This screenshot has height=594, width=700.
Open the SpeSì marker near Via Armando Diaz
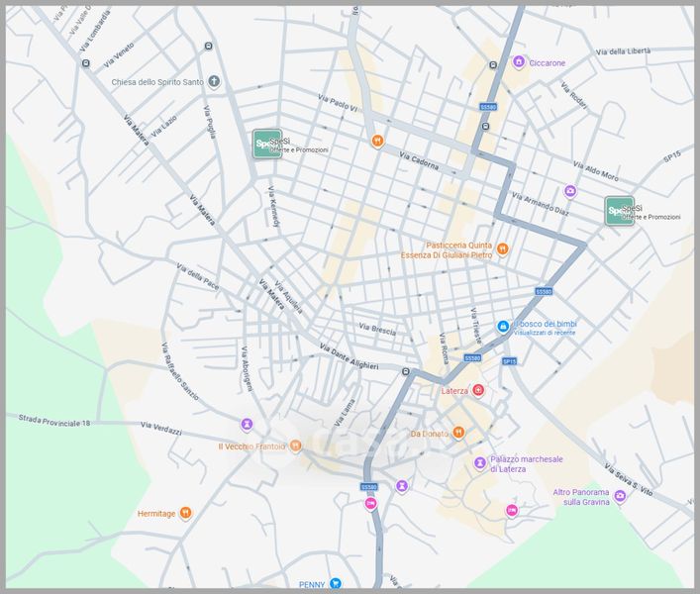click(620, 211)
